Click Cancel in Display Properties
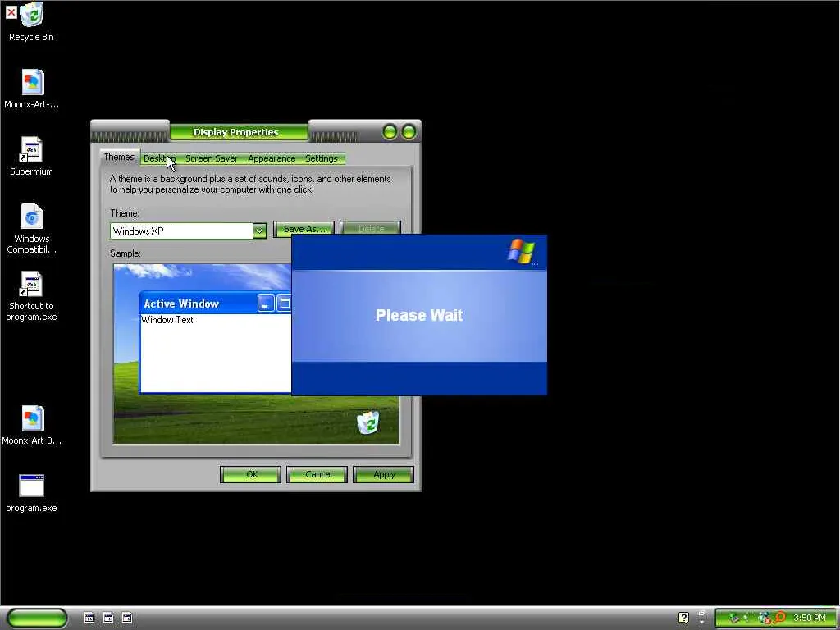 pos(317,474)
